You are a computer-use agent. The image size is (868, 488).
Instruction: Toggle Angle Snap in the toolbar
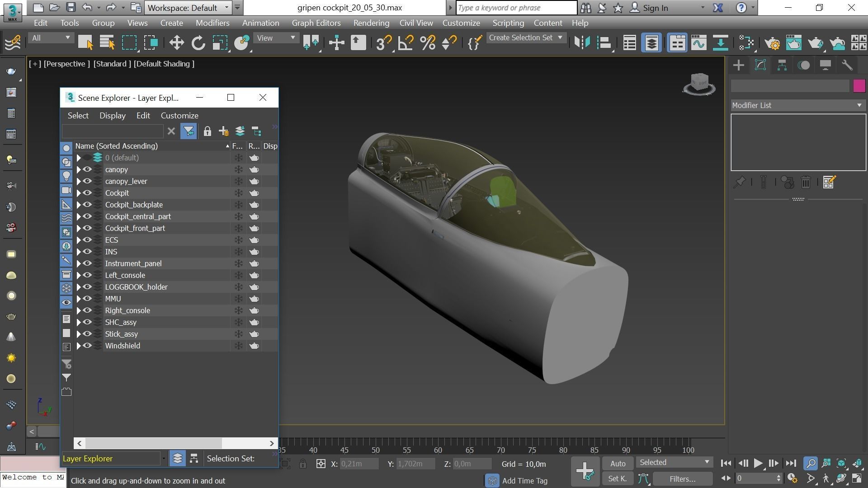(406, 43)
